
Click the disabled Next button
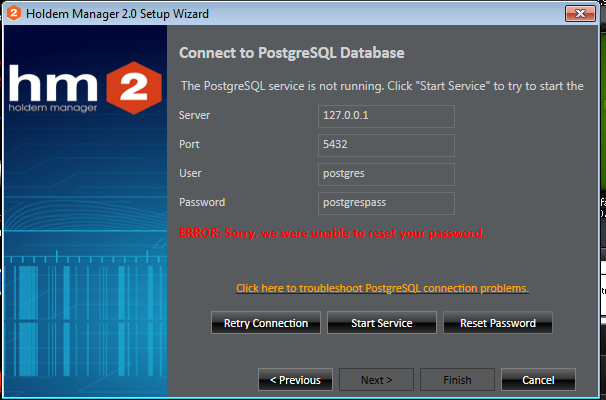[376, 380]
